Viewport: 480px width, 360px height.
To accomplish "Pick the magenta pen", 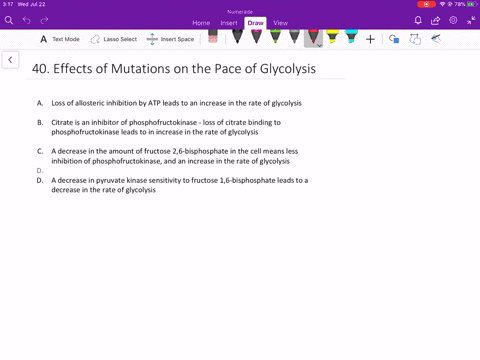I will (x=256, y=37).
